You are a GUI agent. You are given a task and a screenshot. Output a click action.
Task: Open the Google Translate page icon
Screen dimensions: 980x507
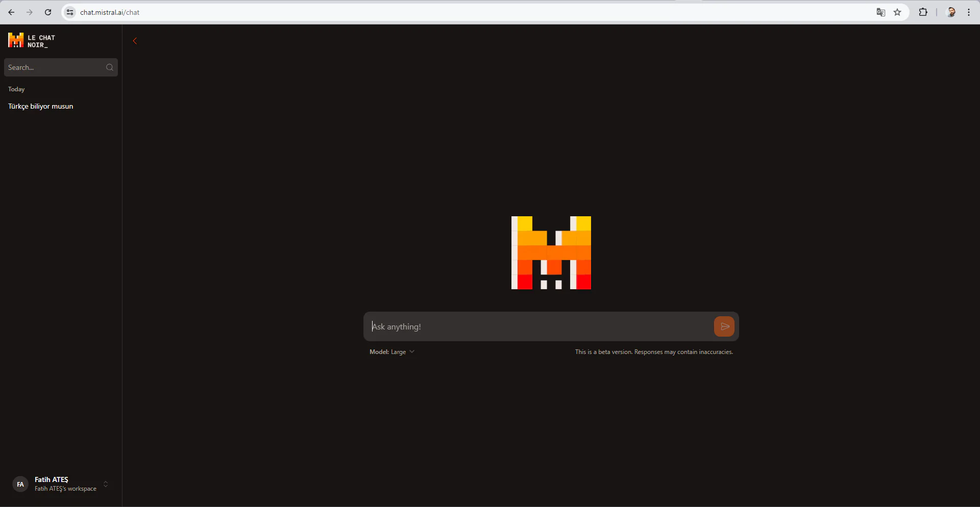click(x=880, y=12)
